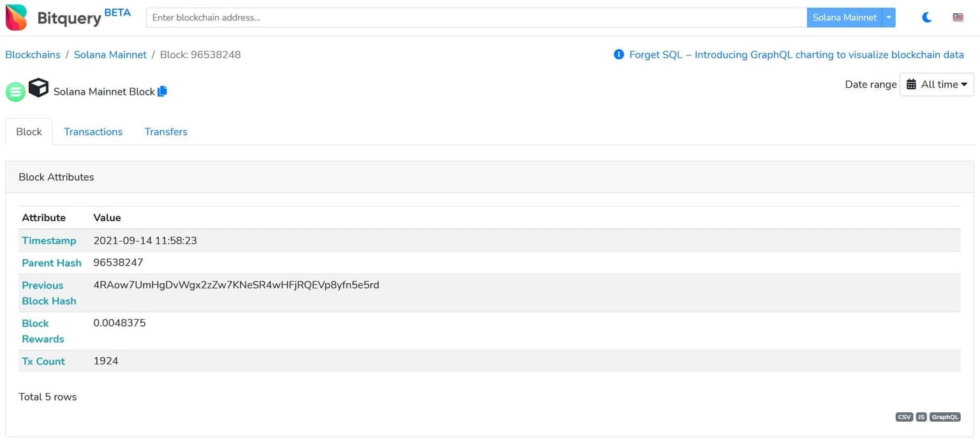Click the green Solana network icon
980x446 pixels.
click(15, 92)
